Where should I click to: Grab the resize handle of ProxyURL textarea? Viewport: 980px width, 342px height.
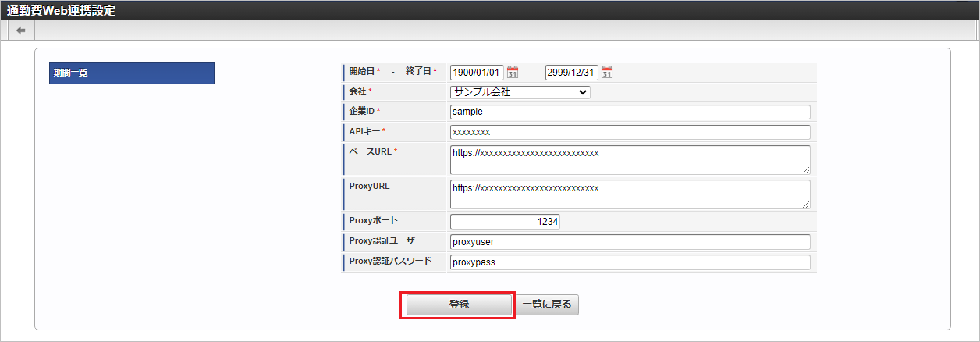pos(805,205)
